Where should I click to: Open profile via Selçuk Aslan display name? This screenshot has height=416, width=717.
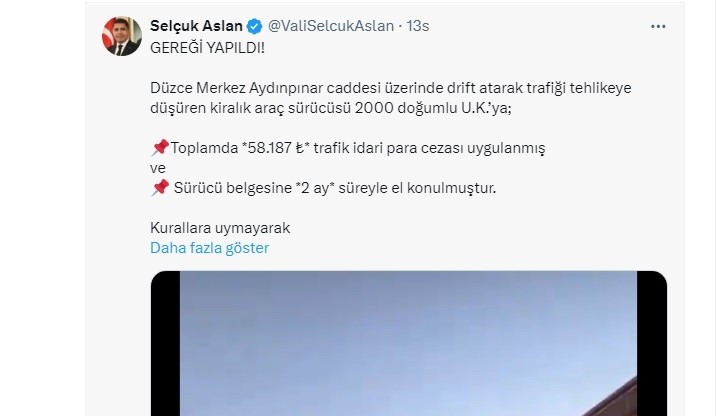[x=196, y=26]
